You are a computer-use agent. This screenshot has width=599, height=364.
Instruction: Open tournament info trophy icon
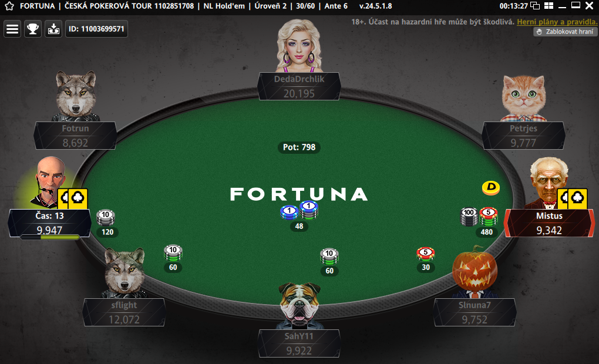[33, 29]
